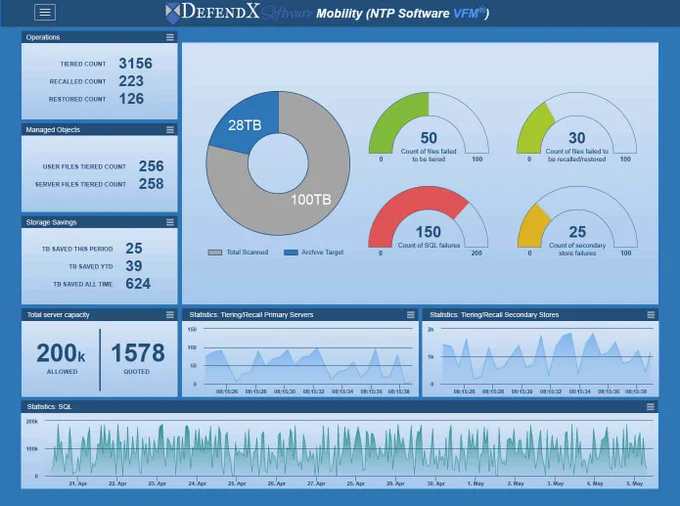This screenshot has height=506, width=680.
Task: Click the DefendX shield logo
Action: [172, 13]
